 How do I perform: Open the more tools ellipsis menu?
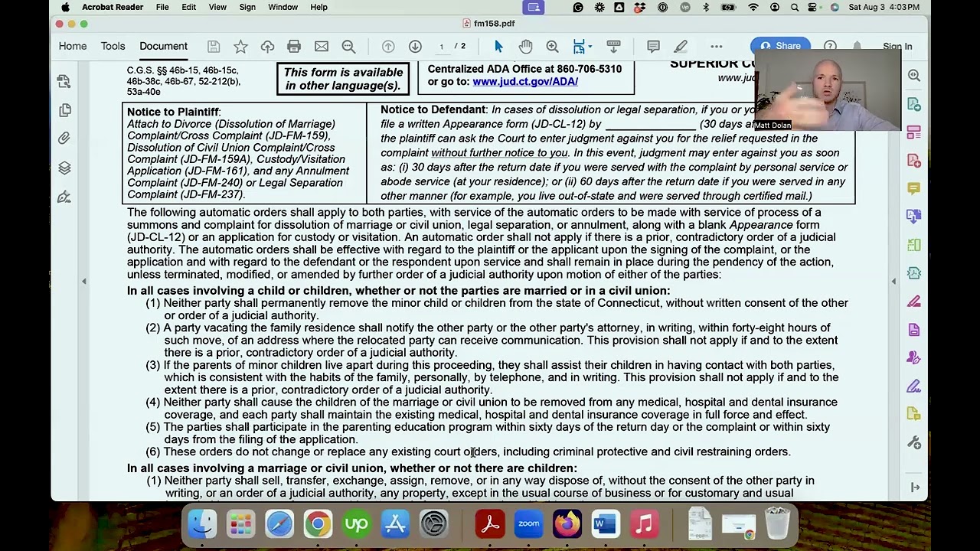(716, 47)
